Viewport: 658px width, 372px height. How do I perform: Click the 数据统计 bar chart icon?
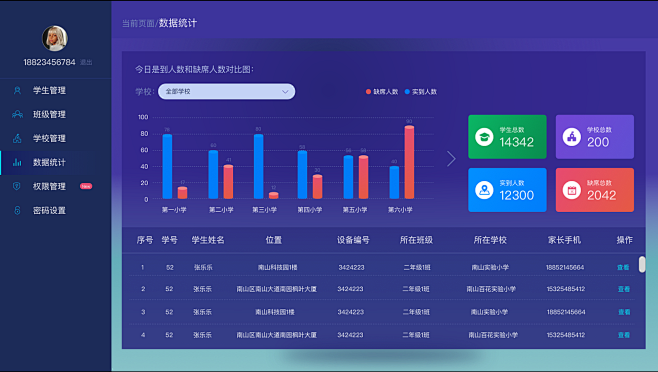(17, 162)
